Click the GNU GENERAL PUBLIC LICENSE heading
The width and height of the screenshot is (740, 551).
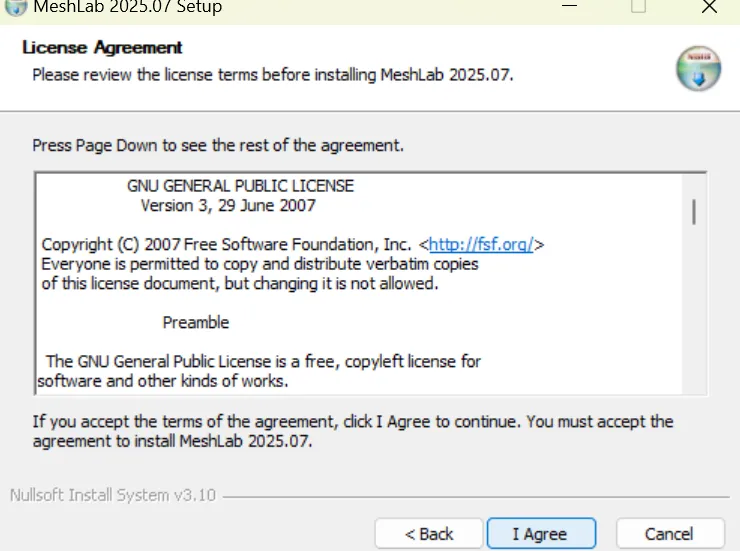tap(240, 186)
